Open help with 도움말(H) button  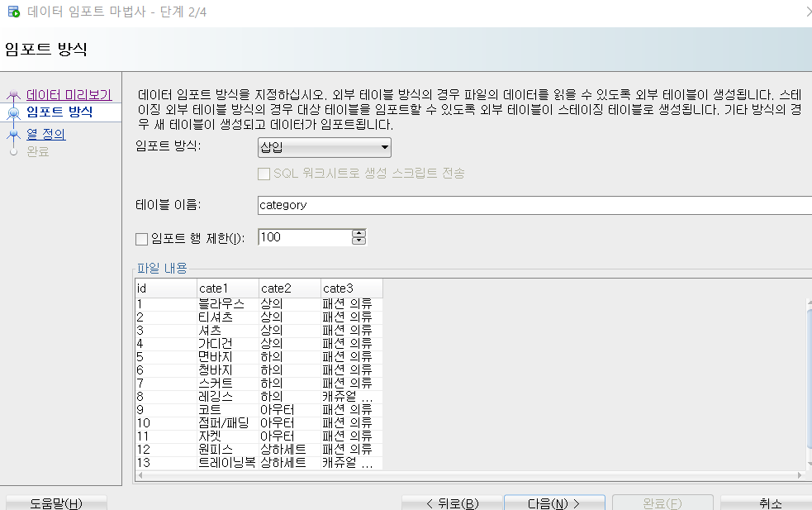pyautogui.click(x=56, y=503)
